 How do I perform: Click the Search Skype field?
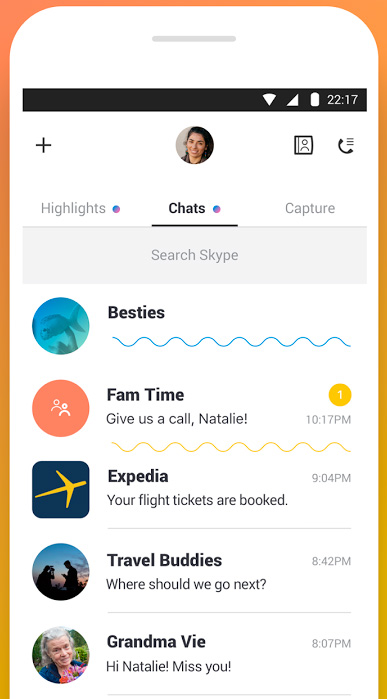pos(194,255)
